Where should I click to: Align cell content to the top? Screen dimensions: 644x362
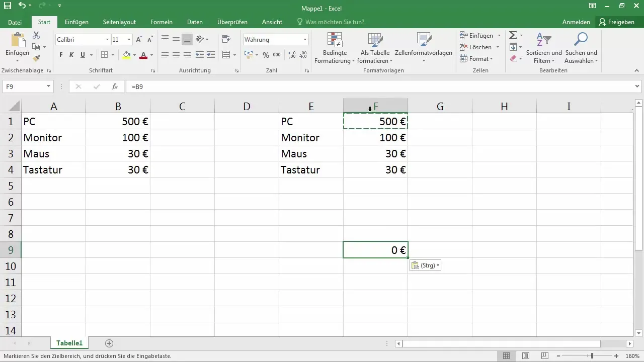(x=165, y=39)
